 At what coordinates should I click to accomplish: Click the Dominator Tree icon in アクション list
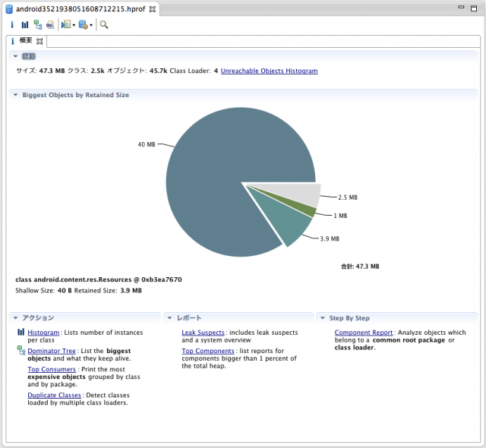21,350
